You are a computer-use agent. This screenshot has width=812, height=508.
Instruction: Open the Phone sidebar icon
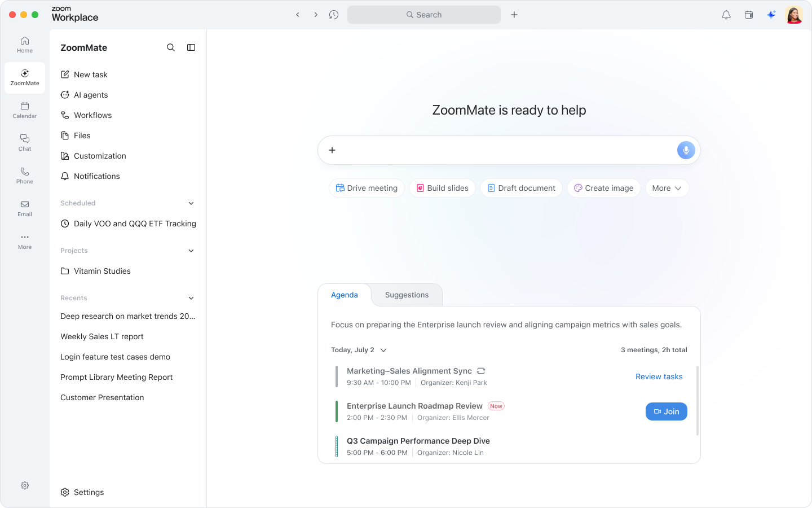pos(25,176)
